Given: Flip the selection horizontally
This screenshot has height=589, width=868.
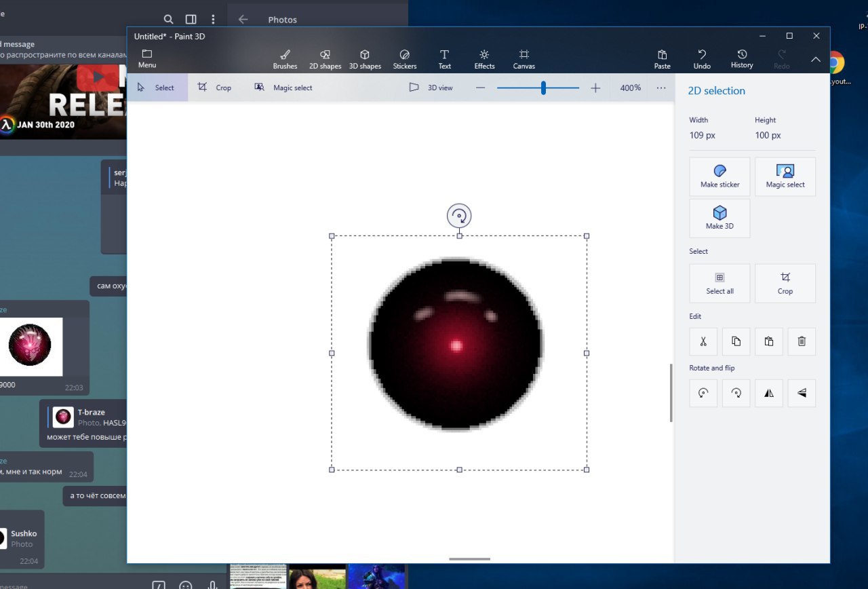Looking at the screenshot, I should point(769,393).
